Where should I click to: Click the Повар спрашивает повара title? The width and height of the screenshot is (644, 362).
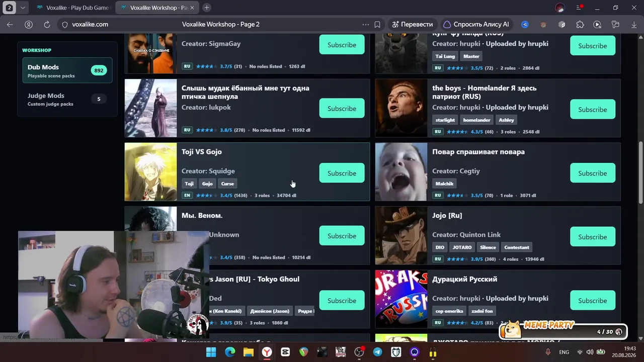pos(478,152)
